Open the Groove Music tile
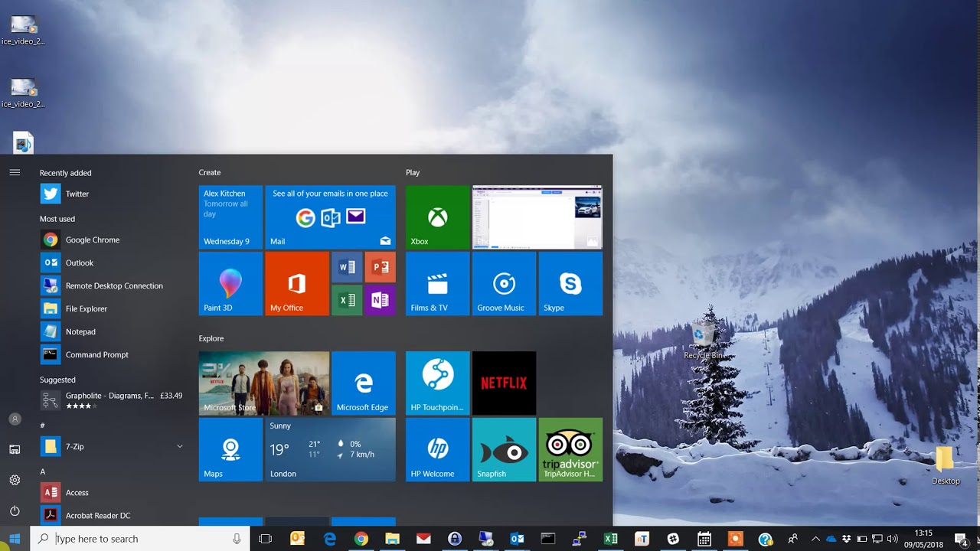The width and height of the screenshot is (980, 551). click(504, 284)
